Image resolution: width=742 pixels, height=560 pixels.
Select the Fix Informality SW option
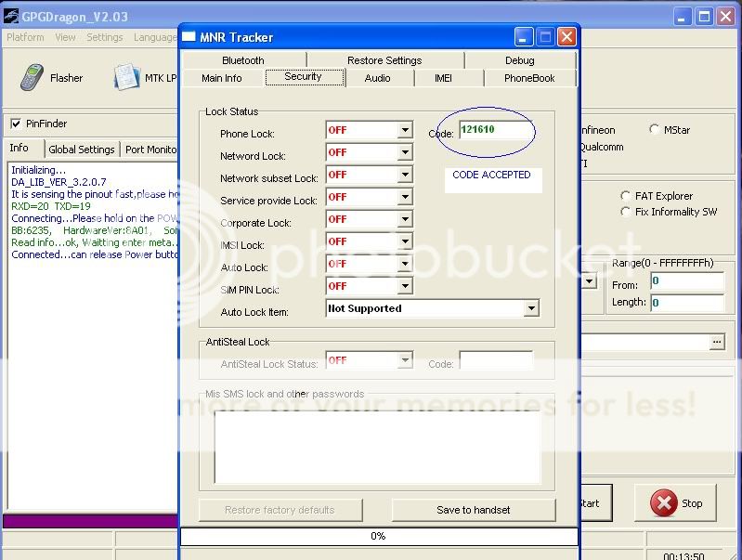click(626, 212)
